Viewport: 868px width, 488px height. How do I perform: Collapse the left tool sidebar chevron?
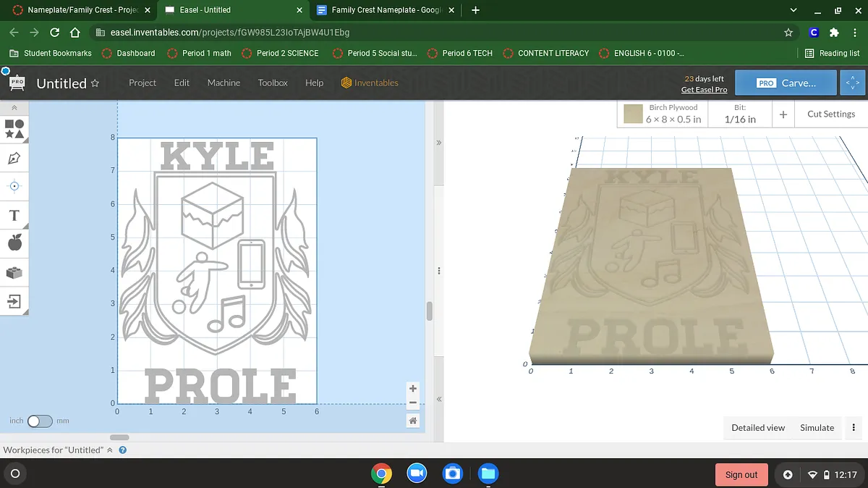(x=14, y=107)
